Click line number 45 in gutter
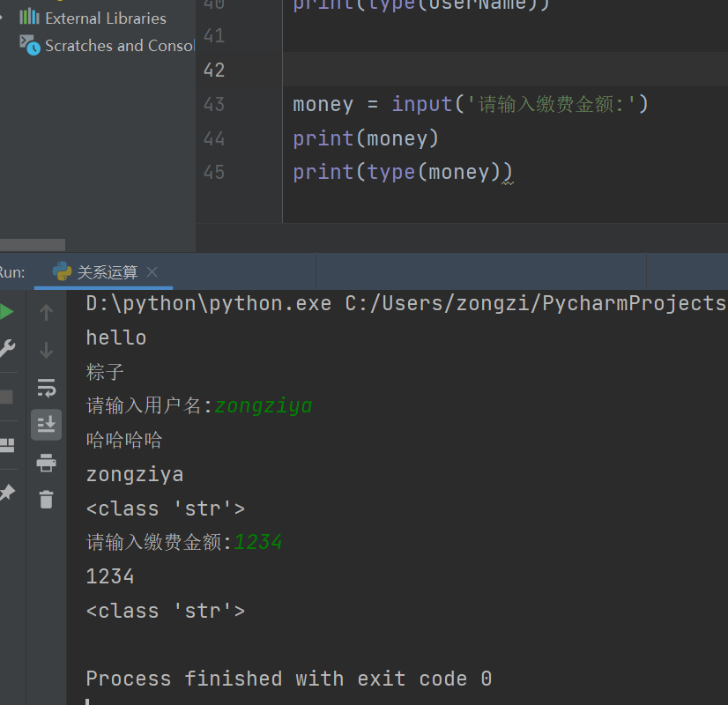 [214, 172]
